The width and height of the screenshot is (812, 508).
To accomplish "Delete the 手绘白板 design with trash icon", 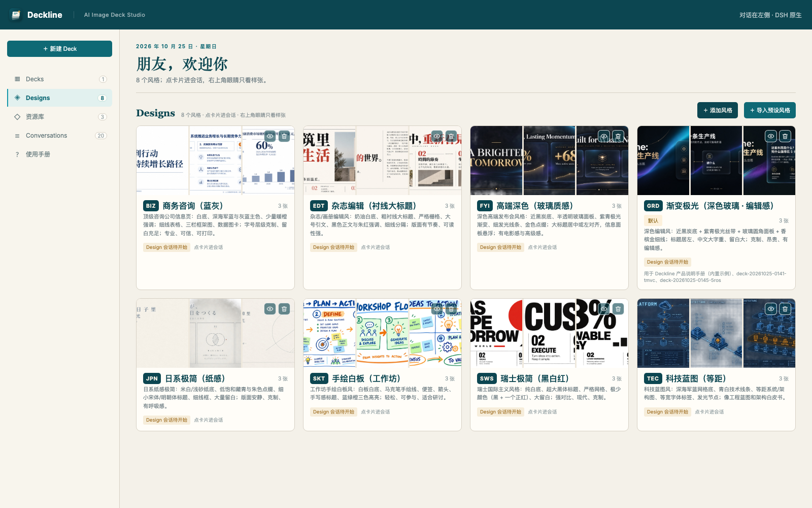I will coord(451,309).
